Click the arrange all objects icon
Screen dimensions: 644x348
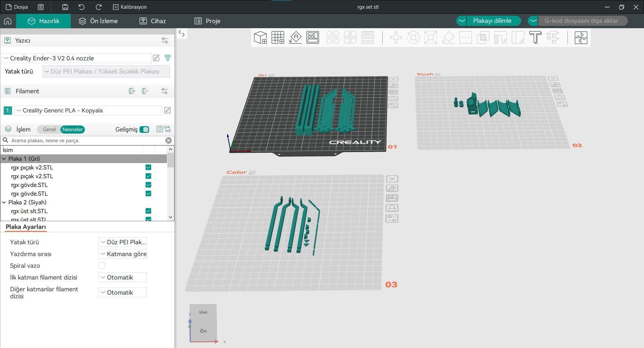[313, 38]
